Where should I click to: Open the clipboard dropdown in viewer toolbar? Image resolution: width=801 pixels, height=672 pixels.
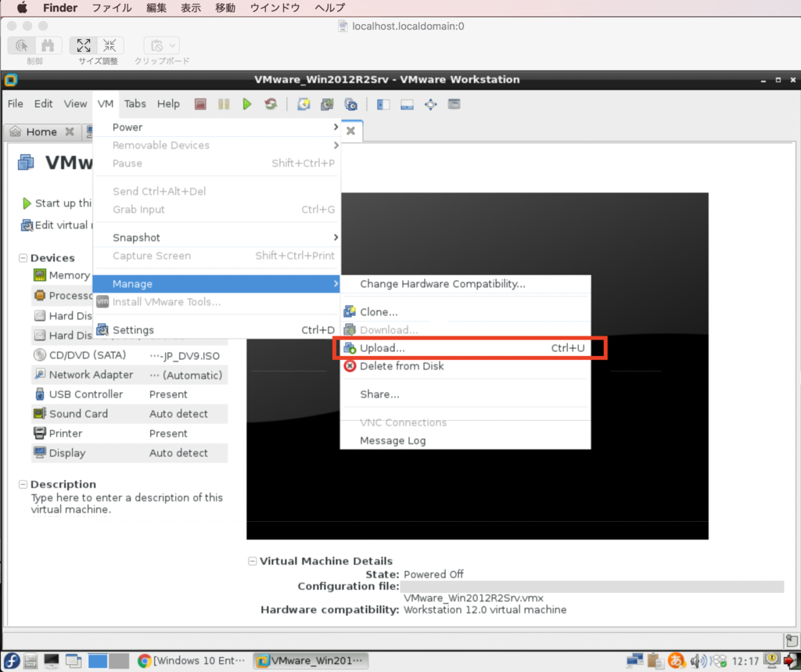161,45
